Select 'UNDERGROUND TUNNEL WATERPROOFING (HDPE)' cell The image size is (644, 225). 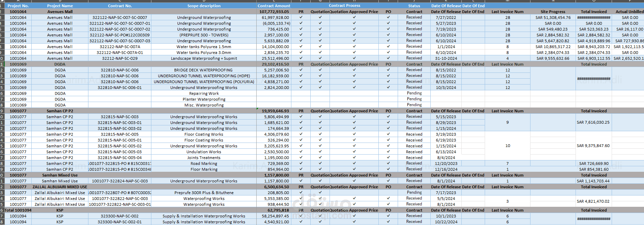point(204,76)
